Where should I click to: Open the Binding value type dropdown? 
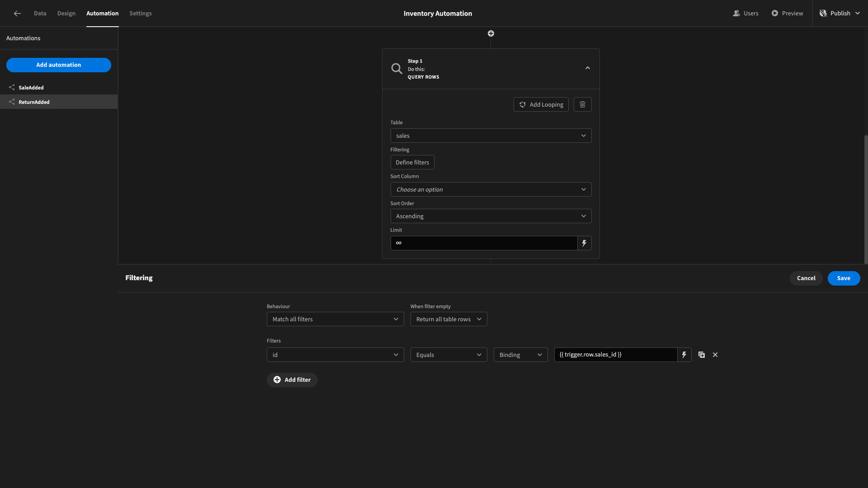click(520, 355)
